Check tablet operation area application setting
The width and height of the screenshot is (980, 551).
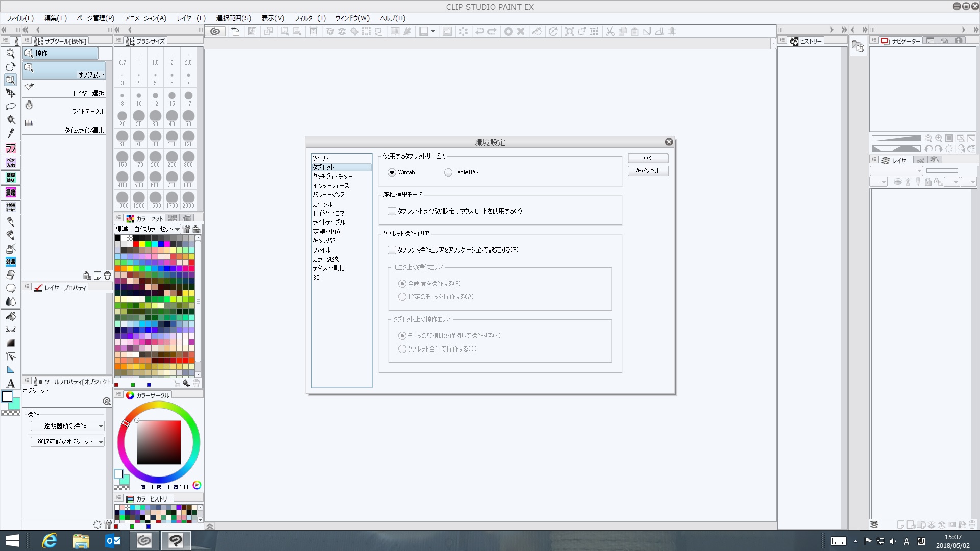pos(392,250)
